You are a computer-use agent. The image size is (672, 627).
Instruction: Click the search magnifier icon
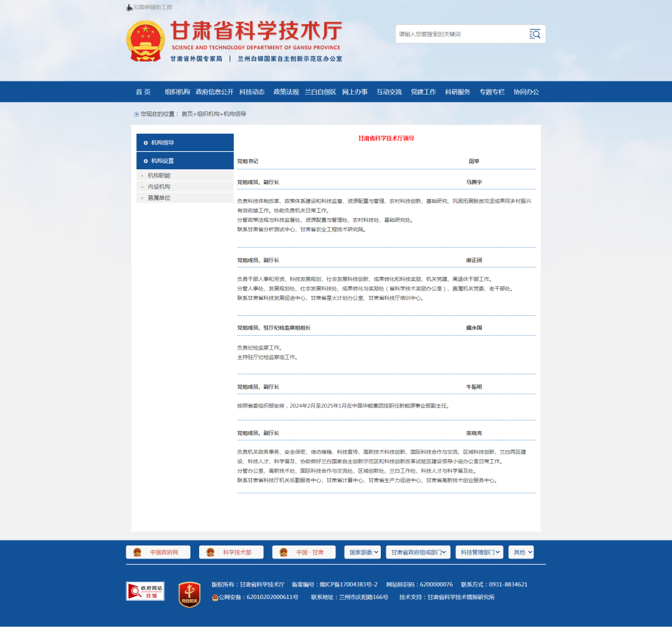pos(534,34)
